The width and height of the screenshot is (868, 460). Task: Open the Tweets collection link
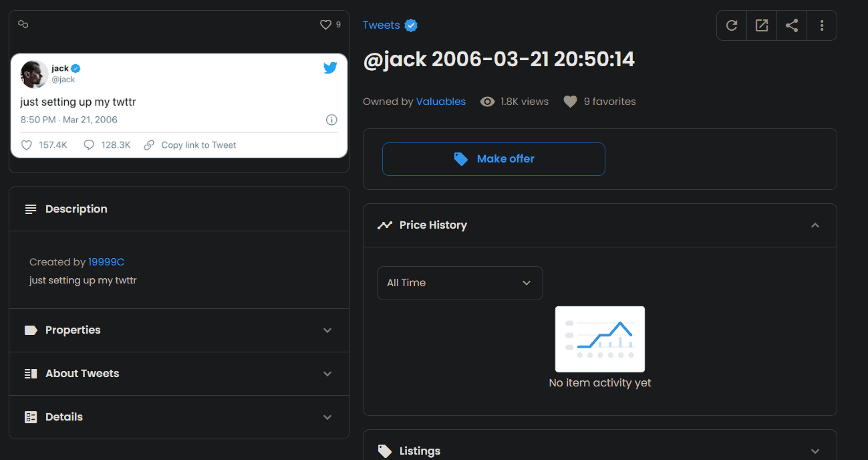point(382,25)
